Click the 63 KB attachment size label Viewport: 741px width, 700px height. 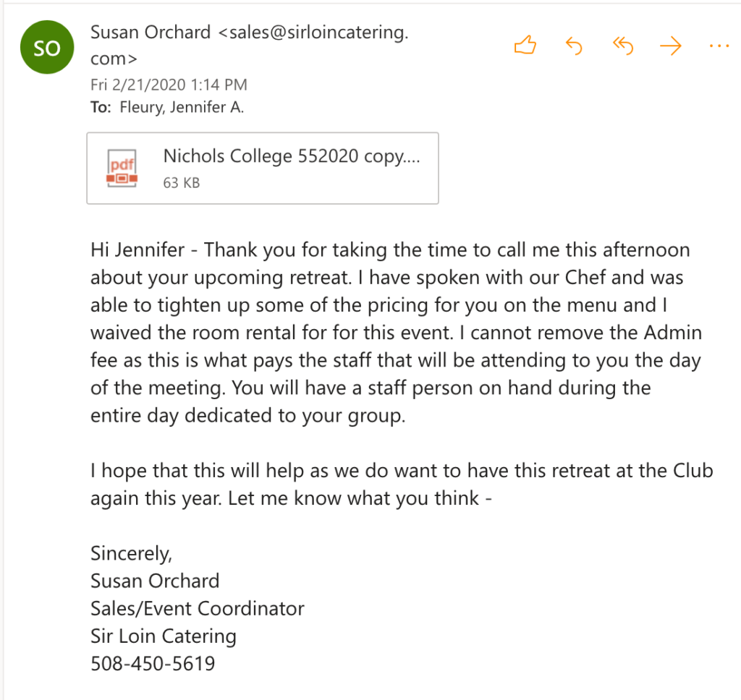click(182, 183)
